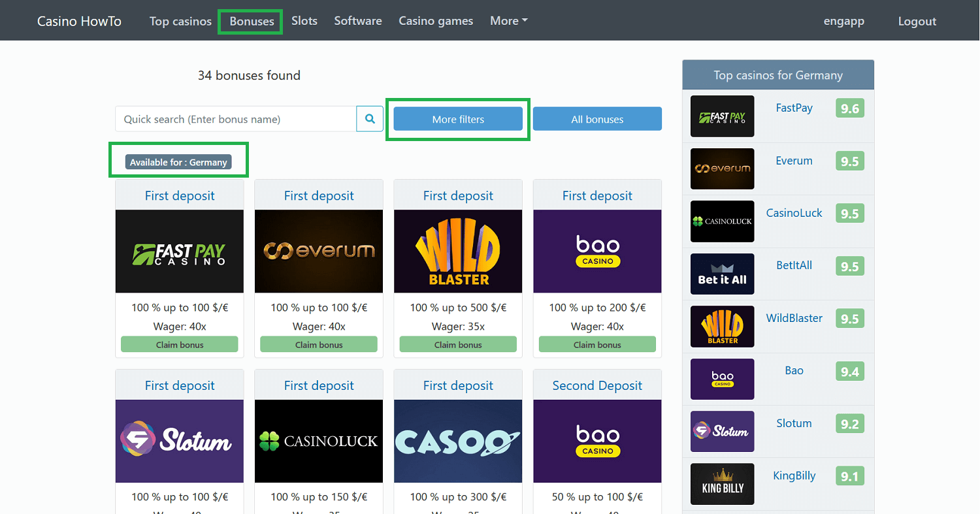This screenshot has height=514, width=980.
Task: Click the 'Top casinos for Germany' sidebar heading
Action: click(778, 75)
